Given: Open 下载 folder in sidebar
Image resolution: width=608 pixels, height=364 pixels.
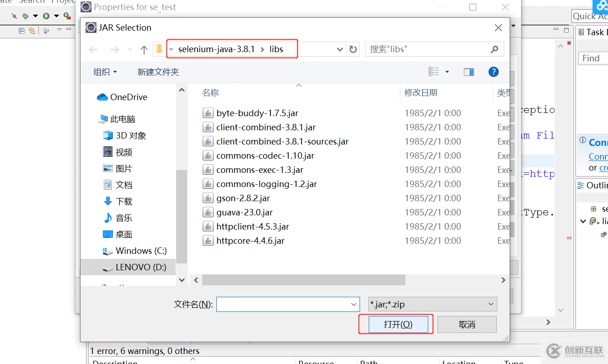Looking at the screenshot, I should click(x=118, y=201).
